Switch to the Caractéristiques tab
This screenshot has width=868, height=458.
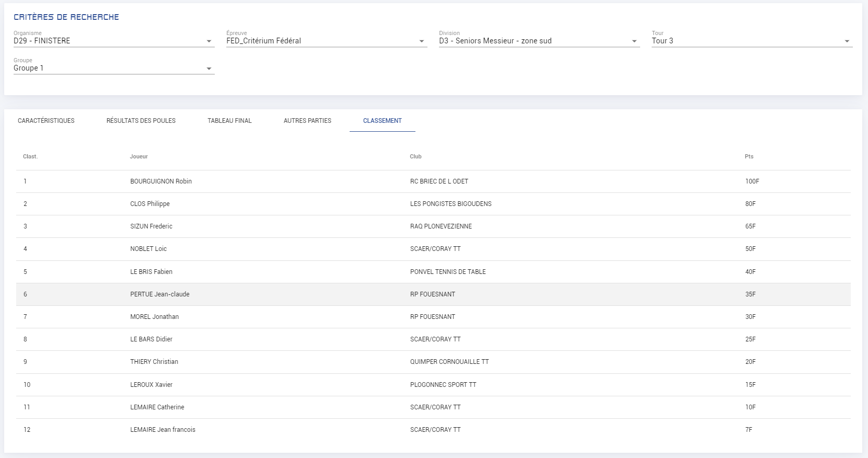click(x=46, y=121)
